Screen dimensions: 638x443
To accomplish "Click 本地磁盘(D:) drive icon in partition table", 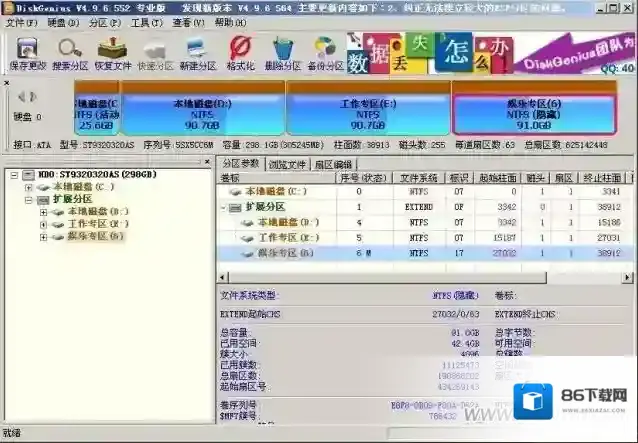I will click(x=247, y=223).
